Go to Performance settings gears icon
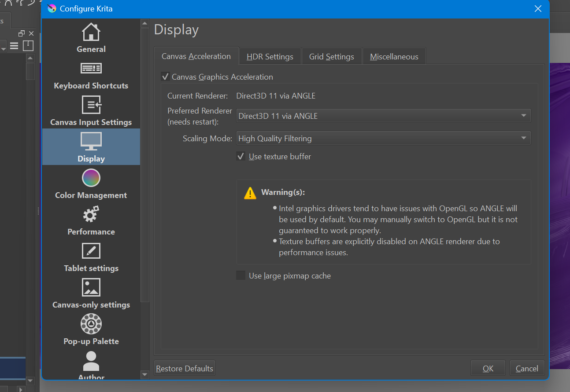570x392 pixels. pyautogui.click(x=91, y=215)
